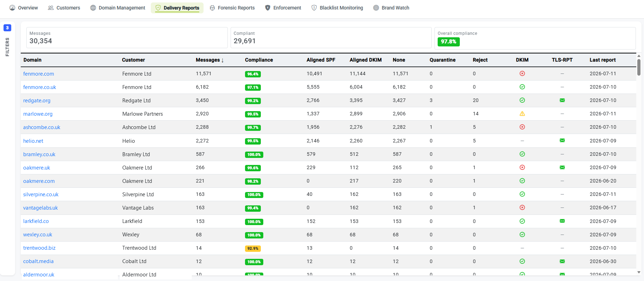Image resolution: width=644 pixels, height=281 pixels.
Task: Click the 92.9% yellow compliance badge
Action: click(253, 248)
